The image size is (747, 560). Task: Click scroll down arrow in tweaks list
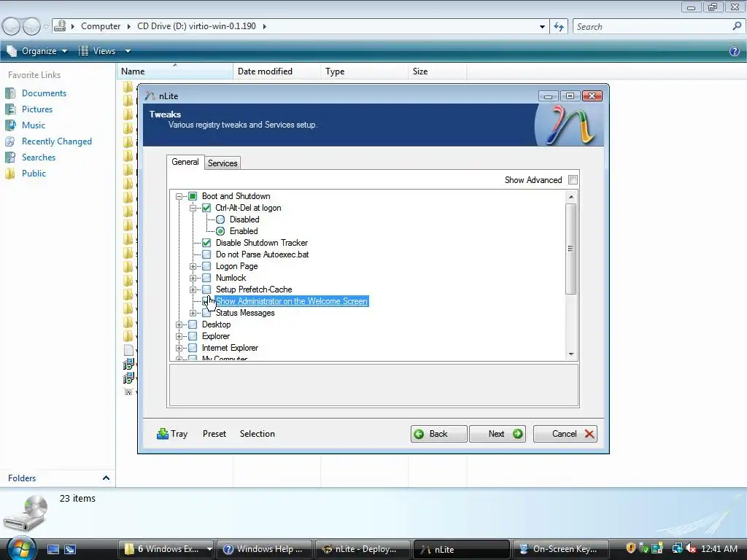tap(570, 354)
